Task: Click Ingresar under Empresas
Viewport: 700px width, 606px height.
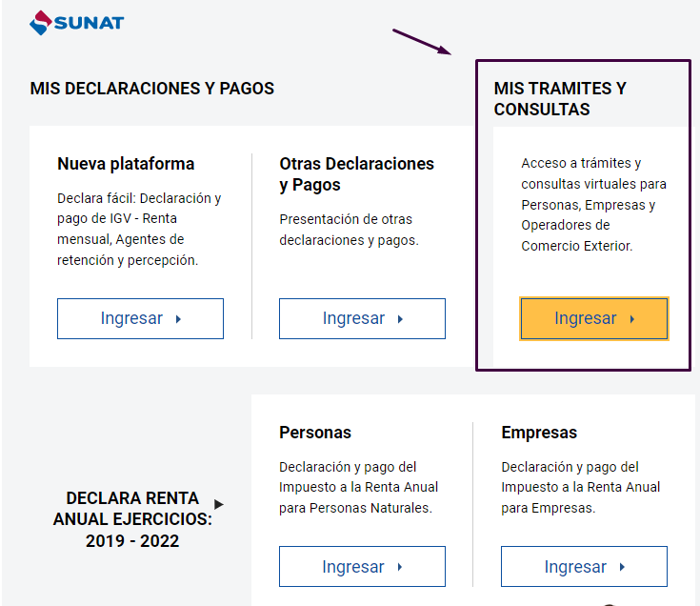Action: [x=584, y=566]
